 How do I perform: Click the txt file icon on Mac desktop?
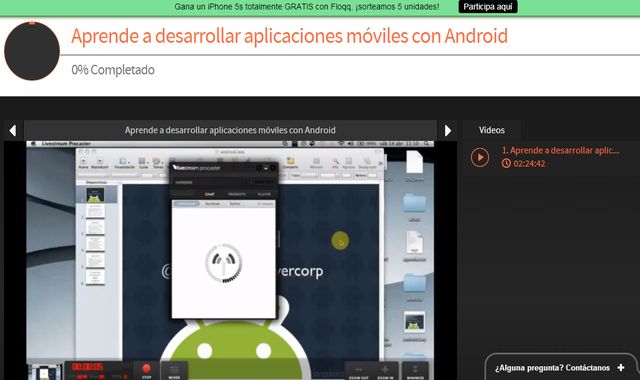tap(414, 242)
